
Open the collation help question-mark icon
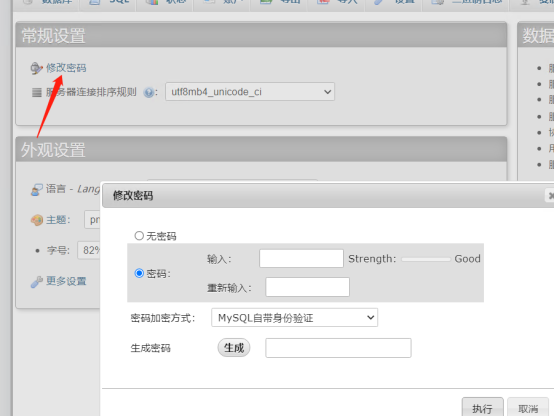(x=149, y=93)
